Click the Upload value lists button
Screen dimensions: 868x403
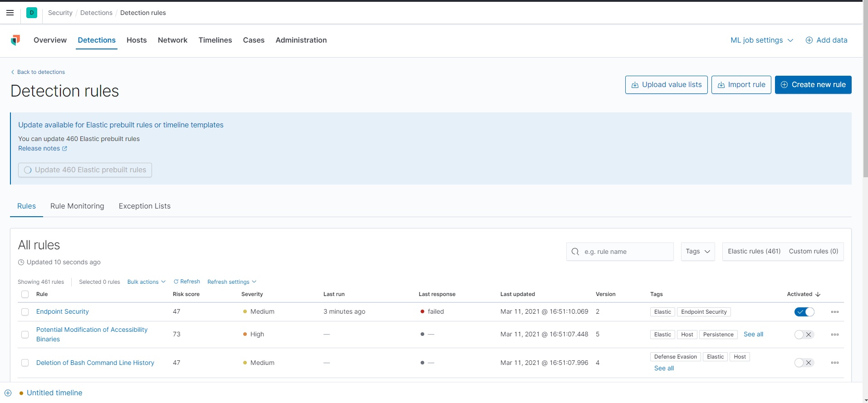pos(667,85)
